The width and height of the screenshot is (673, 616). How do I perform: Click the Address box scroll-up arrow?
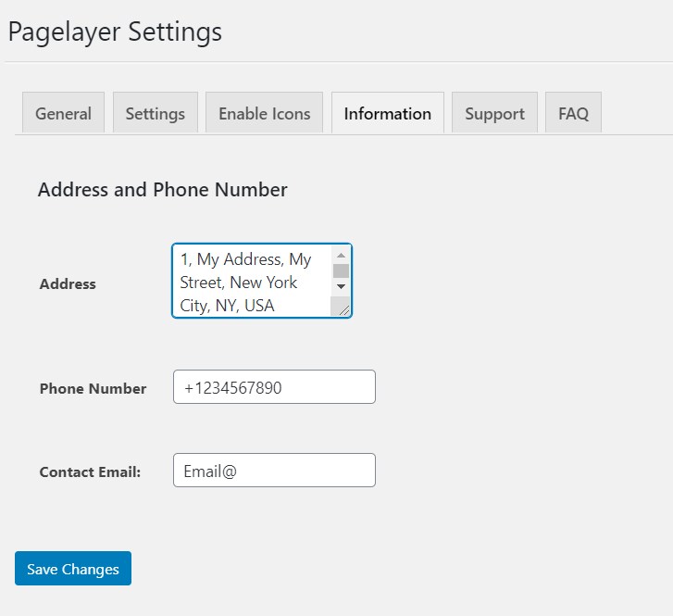point(341,255)
